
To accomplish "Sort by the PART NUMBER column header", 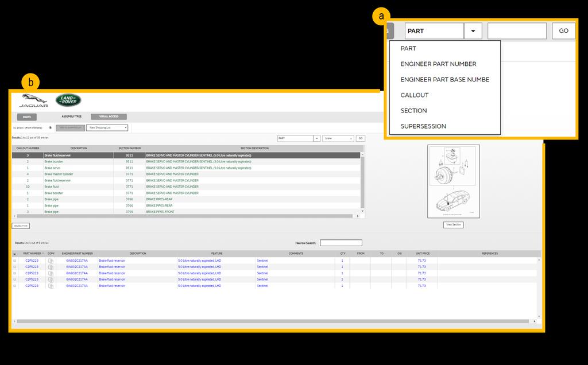I will pyautogui.click(x=32, y=254).
